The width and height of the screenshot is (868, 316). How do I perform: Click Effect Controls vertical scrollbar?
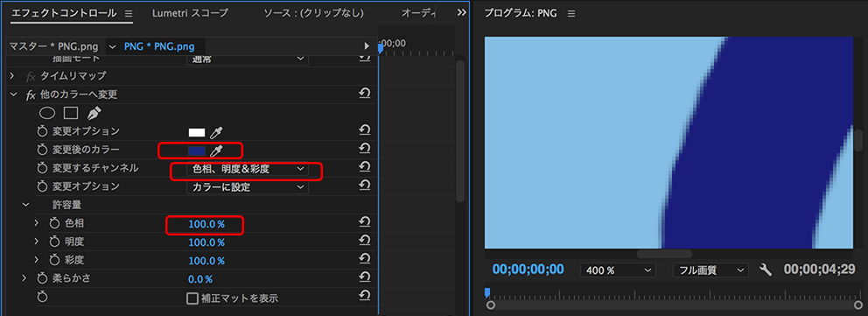460,131
